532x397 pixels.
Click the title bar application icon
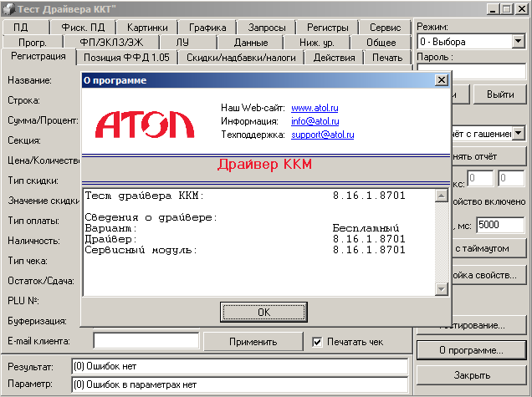pyautogui.click(x=8, y=9)
